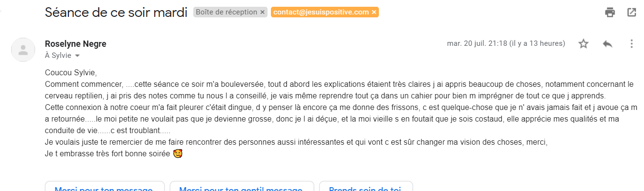
Task: Click the sender's profile avatar
Action: (23, 49)
